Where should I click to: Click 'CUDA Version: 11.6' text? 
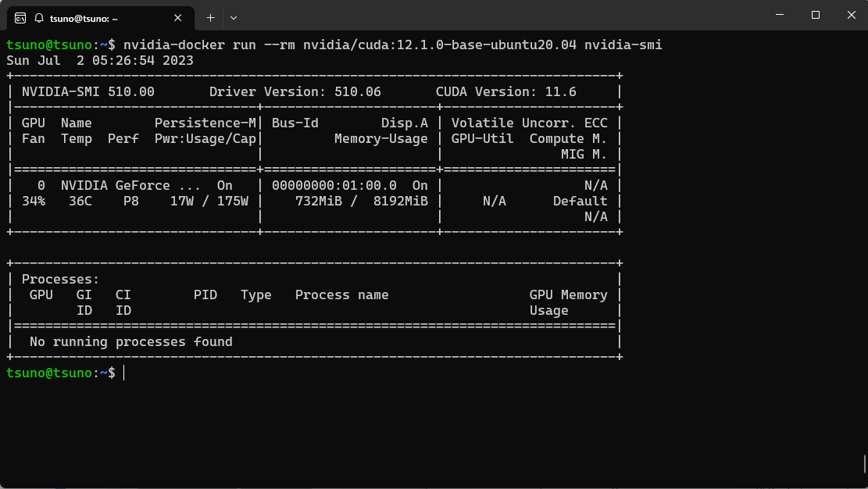tap(506, 92)
